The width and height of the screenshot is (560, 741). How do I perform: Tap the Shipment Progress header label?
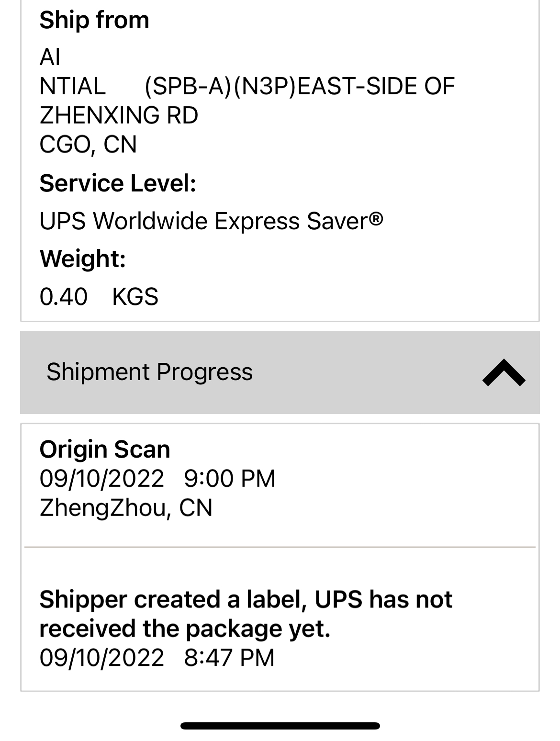(x=149, y=372)
